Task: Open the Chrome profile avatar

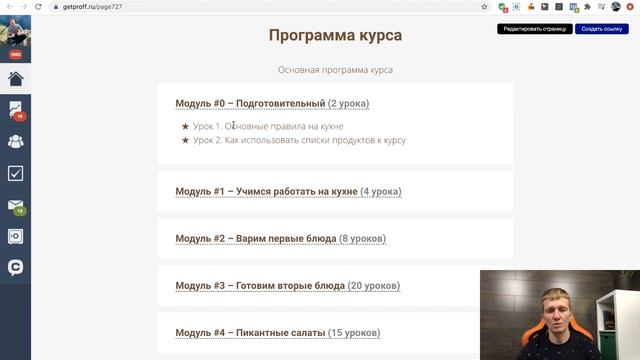Action: (616, 7)
